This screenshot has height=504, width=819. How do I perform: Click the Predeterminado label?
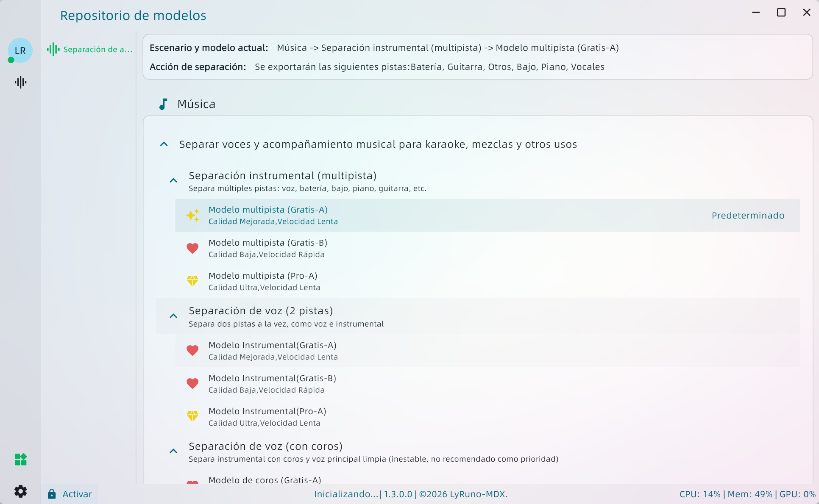[x=748, y=216]
